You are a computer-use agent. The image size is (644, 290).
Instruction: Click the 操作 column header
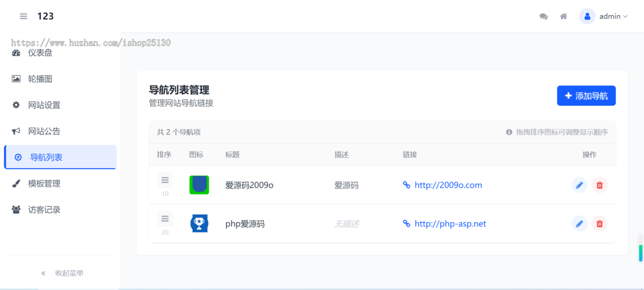pyautogui.click(x=589, y=155)
